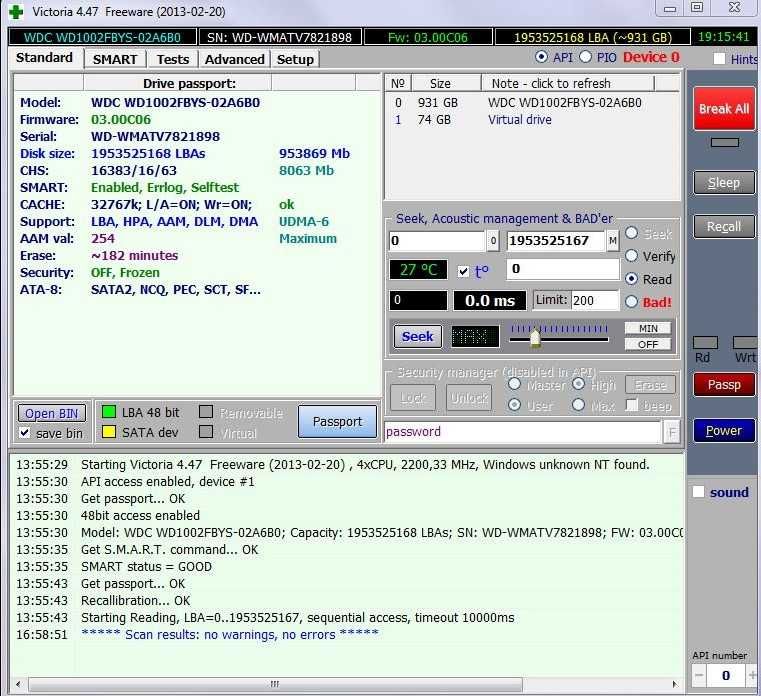The height and width of the screenshot is (696, 761).
Task: Click the clock 19:15:41 in header
Action: 724,37
